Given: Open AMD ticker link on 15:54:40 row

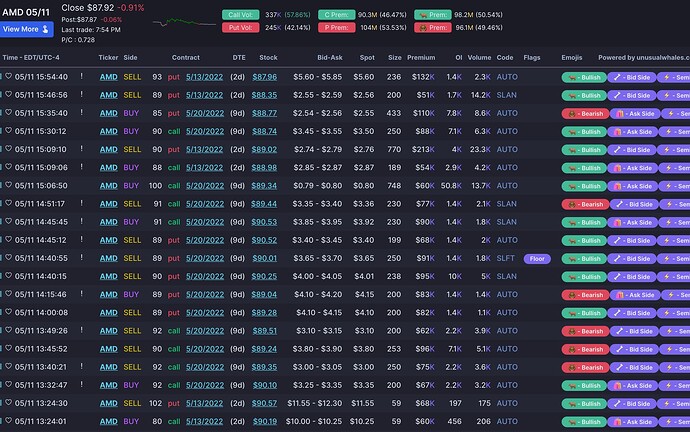Looking at the screenshot, I should (x=109, y=77).
